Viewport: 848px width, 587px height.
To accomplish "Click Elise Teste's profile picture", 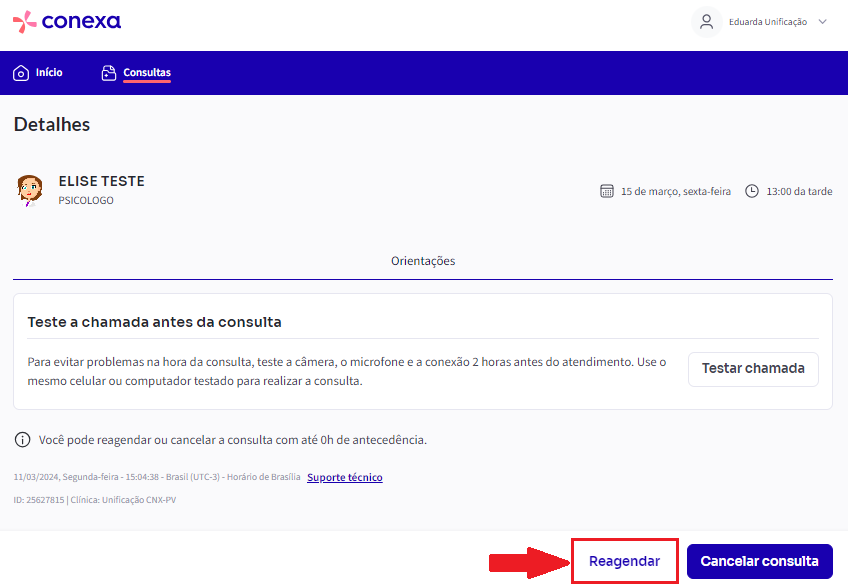I will click(x=29, y=190).
